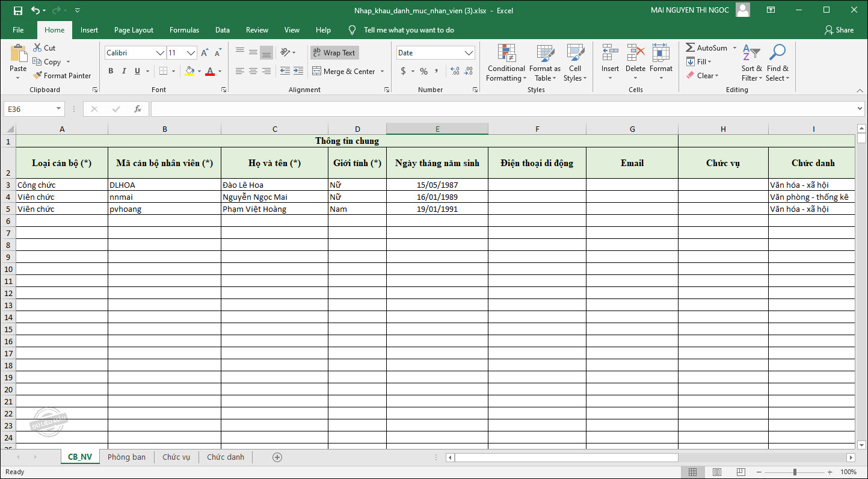868x479 pixels.
Task: Open the Page Layout ribbon tab
Action: (134, 30)
